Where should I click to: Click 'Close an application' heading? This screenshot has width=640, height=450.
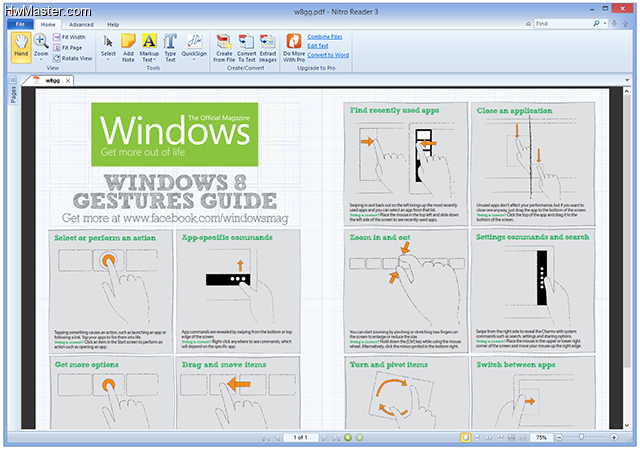click(514, 111)
